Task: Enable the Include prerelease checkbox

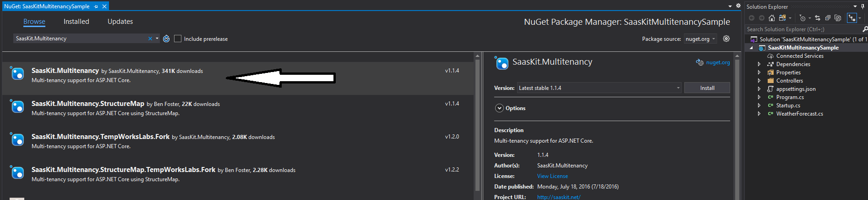Action: pyautogui.click(x=178, y=39)
